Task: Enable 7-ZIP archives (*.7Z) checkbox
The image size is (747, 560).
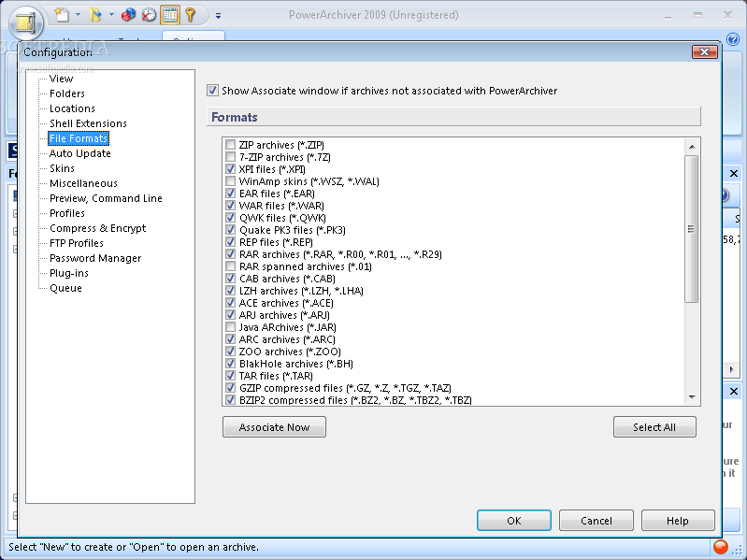Action: coord(231,157)
